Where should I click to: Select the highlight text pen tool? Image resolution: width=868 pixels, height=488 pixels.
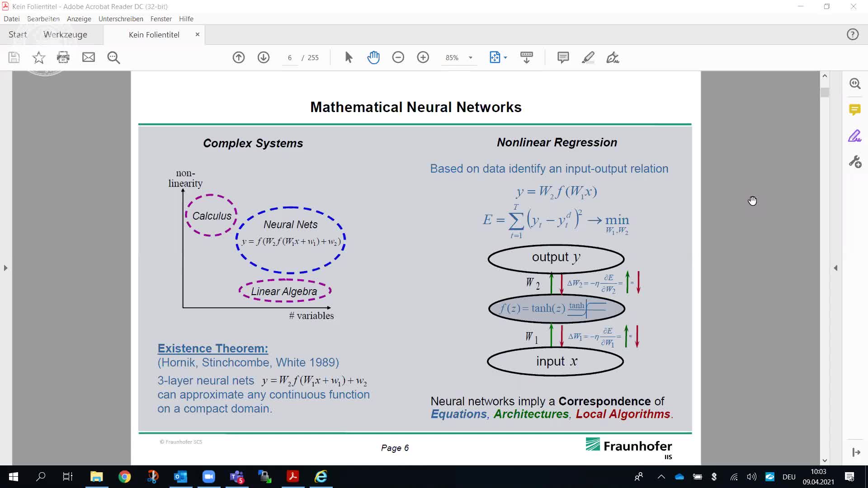(x=588, y=57)
